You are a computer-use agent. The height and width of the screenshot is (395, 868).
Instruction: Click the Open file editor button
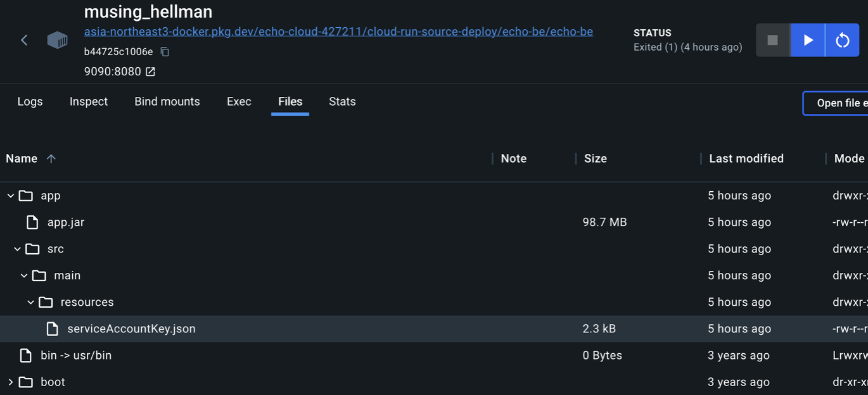(x=836, y=103)
